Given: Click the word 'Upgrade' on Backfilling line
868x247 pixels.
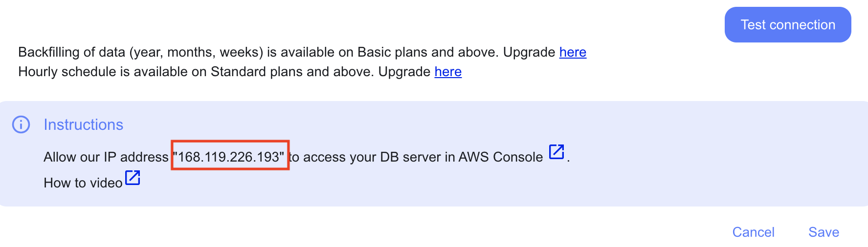Looking at the screenshot, I should [x=529, y=52].
